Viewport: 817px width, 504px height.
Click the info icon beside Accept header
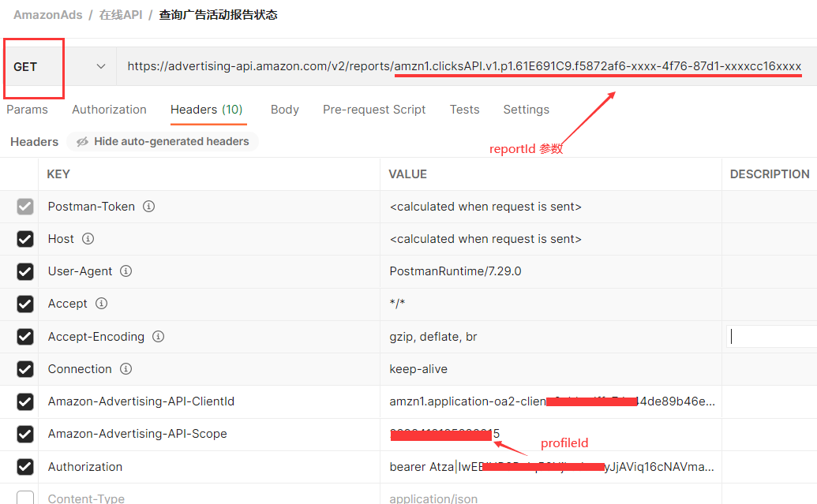pyautogui.click(x=101, y=303)
